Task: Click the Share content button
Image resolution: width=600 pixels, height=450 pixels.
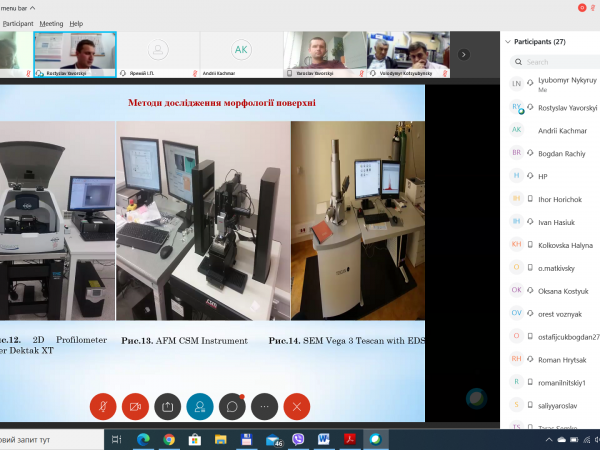Action: (167, 405)
